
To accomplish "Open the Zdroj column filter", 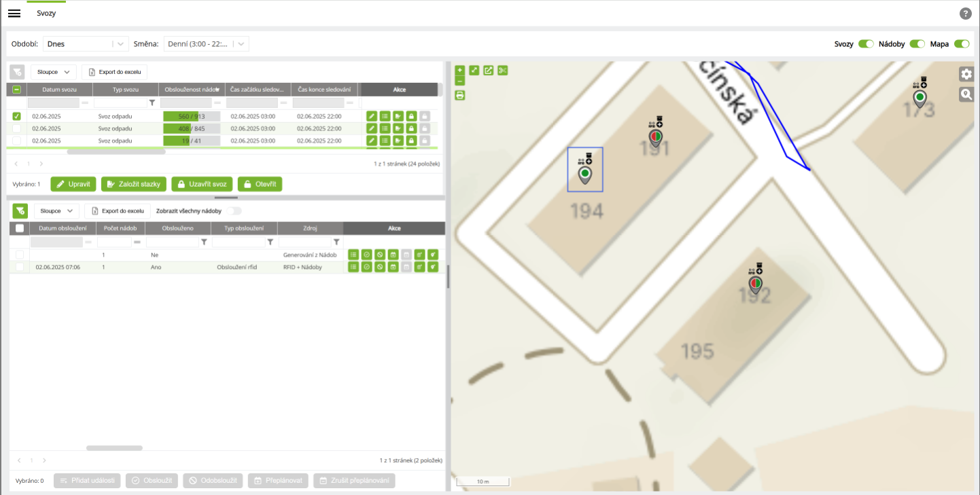I will pos(336,242).
